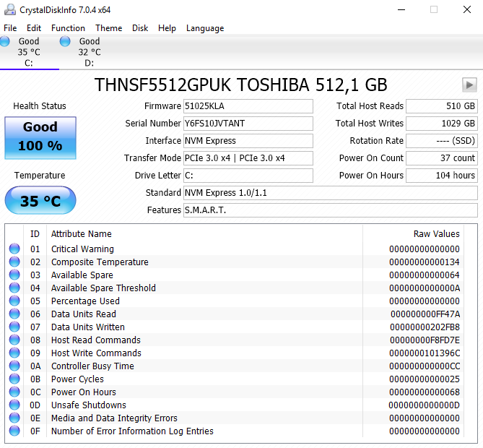This screenshot has height=448, width=483.
Task: Click the Standard field NVM Express 1.0/1.1
Action: coord(331,193)
